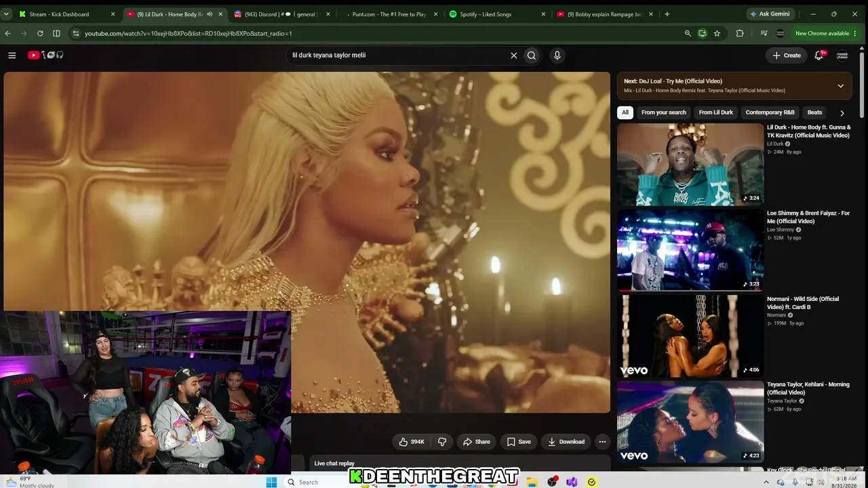
Task: Open the YouTube account avatar menu
Action: [842, 56]
